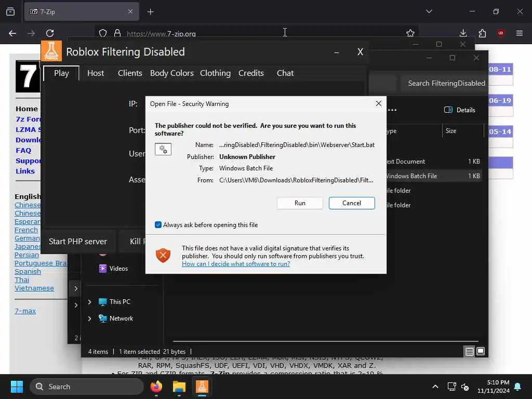Select the Clients tab
The image size is (532, 399).
point(130,73)
